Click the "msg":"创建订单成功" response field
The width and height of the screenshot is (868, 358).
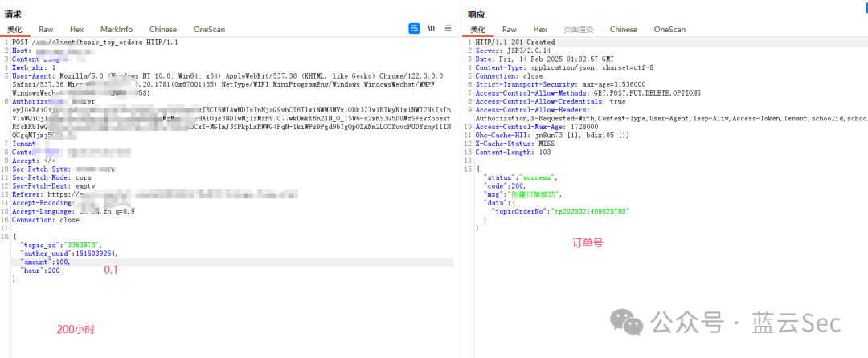(522, 194)
